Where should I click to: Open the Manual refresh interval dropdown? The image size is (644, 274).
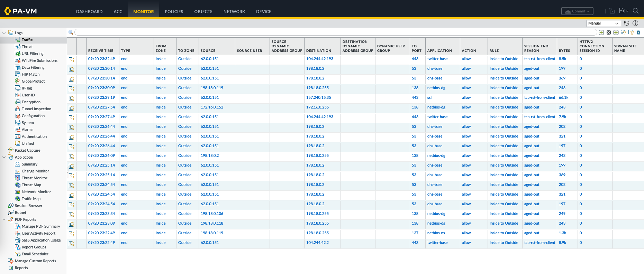coord(604,23)
